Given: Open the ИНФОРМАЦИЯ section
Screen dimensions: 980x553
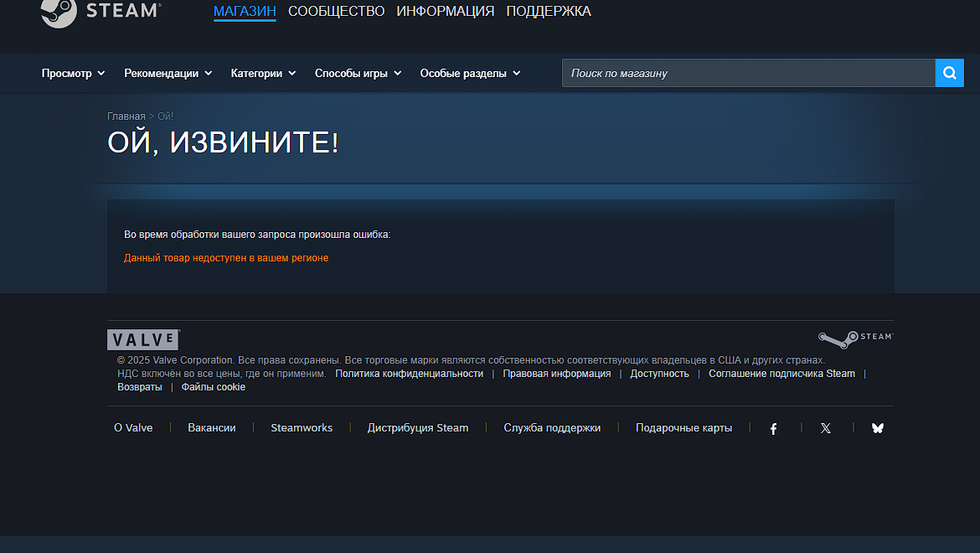Looking at the screenshot, I should (445, 11).
